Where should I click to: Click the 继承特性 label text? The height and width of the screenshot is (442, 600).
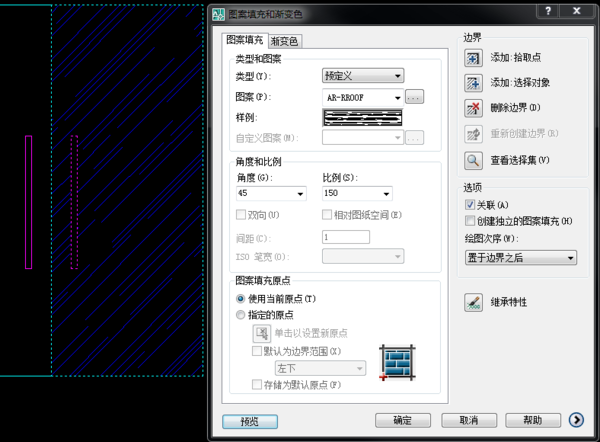point(509,302)
